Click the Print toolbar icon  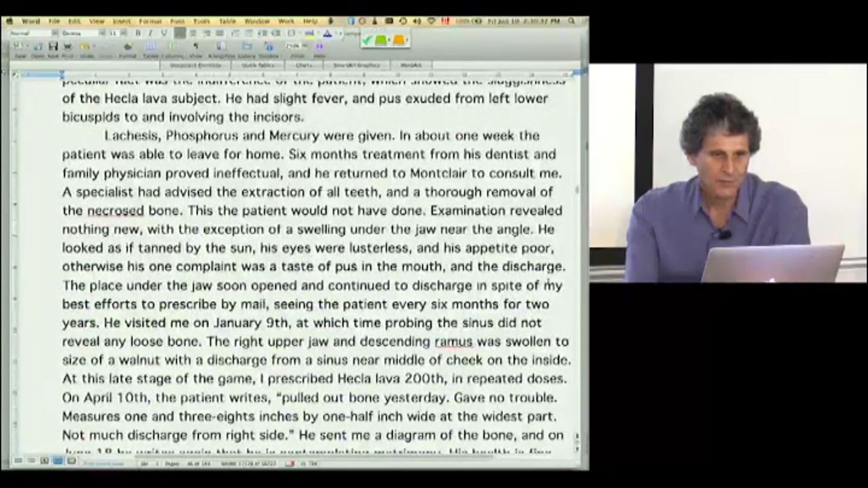68,47
